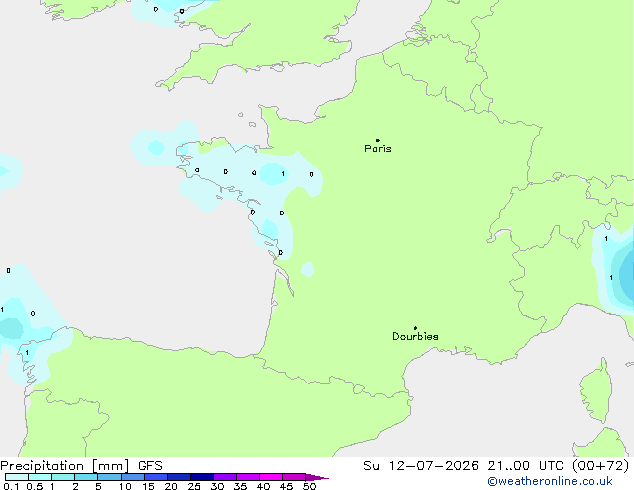Click the GFS model label

150,466
